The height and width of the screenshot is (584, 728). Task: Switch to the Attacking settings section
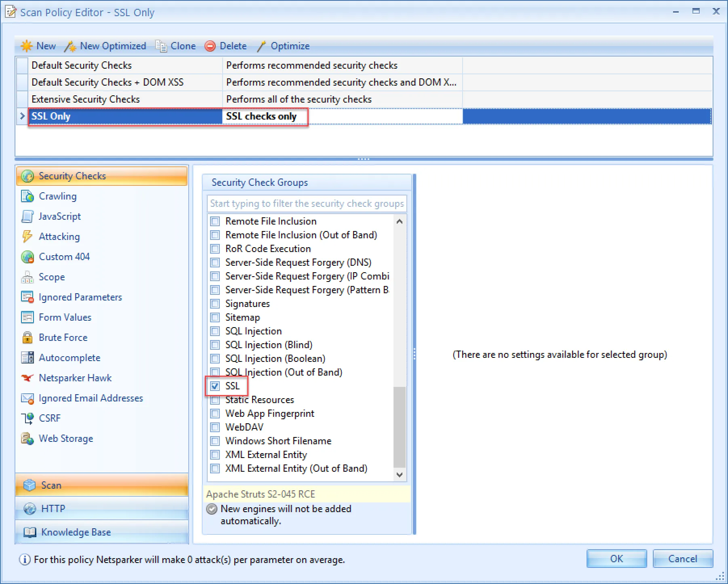click(59, 236)
